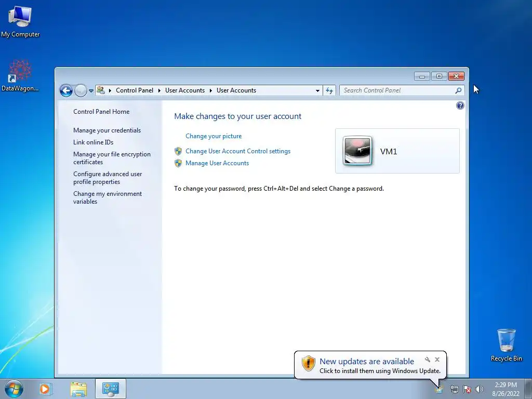The width and height of the screenshot is (532, 399).
Task: Click the Show desktop button at taskbar end
Action: point(528,389)
